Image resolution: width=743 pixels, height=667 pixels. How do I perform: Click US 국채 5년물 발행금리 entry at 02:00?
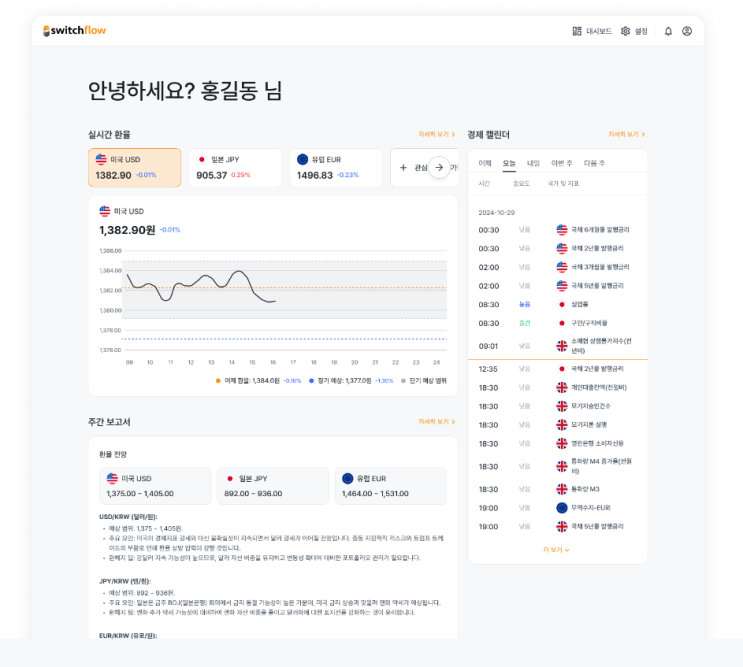[597, 286]
